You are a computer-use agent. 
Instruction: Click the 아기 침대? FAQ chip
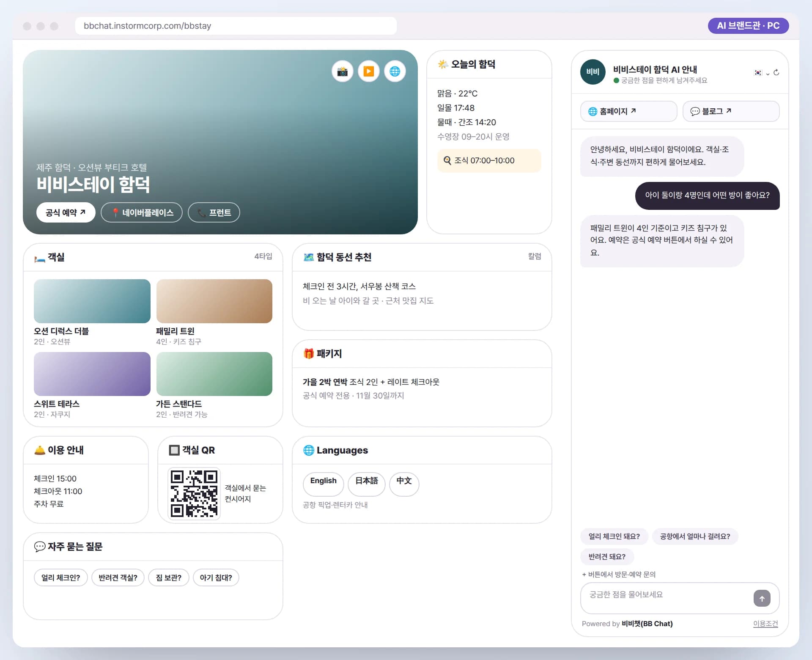pyautogui.click(x=216, y=577)
